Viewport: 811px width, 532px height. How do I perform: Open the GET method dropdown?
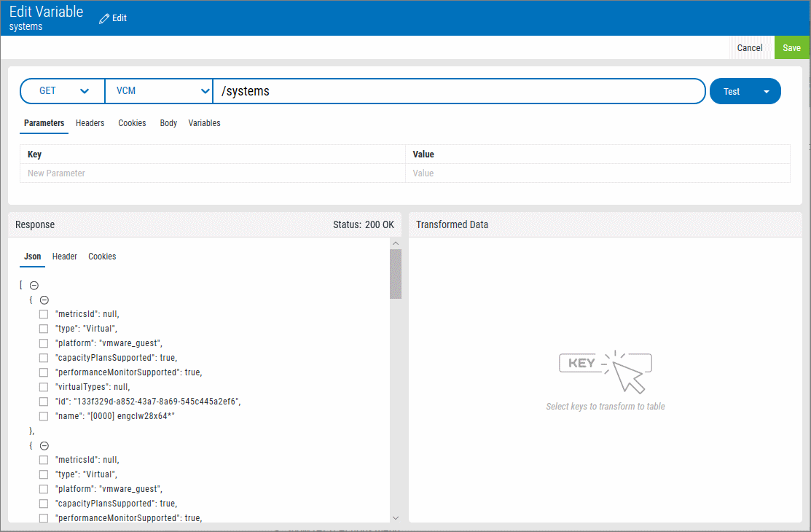tap(63, 91)
